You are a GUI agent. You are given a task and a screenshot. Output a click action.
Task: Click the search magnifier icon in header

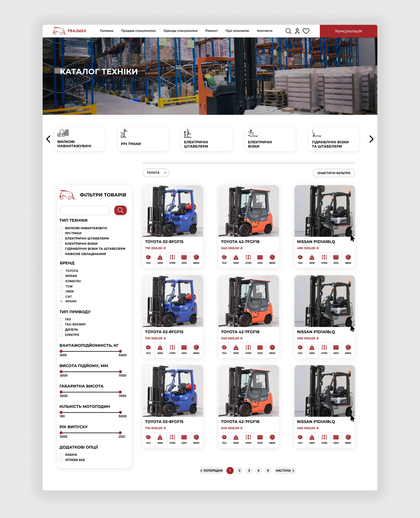tap(288, 31)
